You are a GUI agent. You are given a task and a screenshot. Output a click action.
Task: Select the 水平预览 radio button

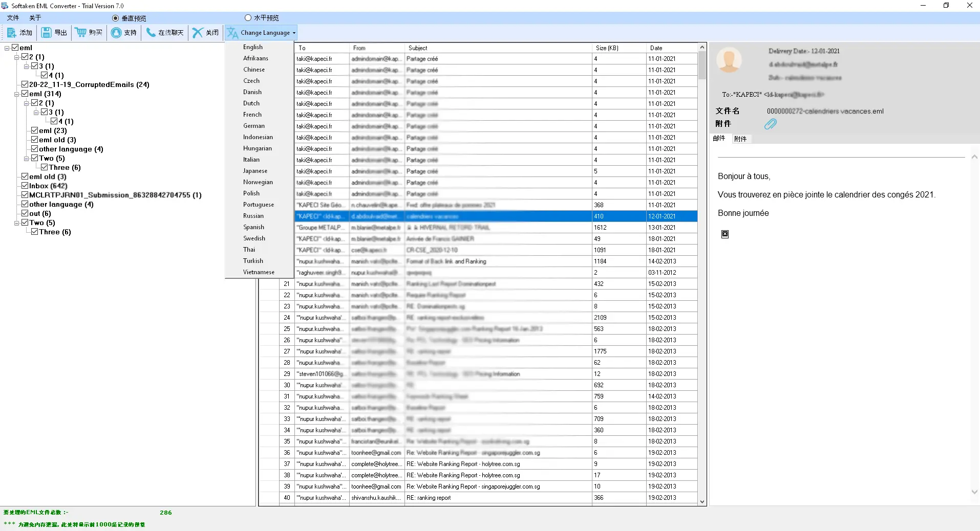249,17
